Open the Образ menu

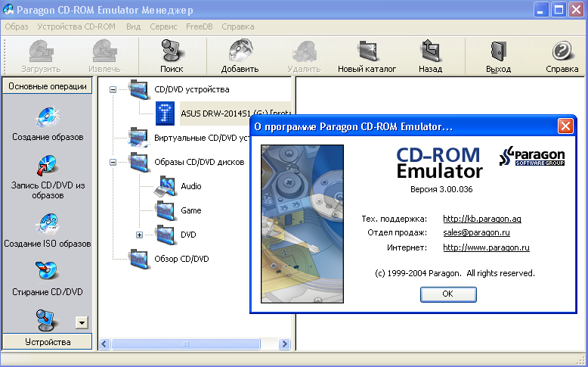pyautogui.click(x=17, y=26)
